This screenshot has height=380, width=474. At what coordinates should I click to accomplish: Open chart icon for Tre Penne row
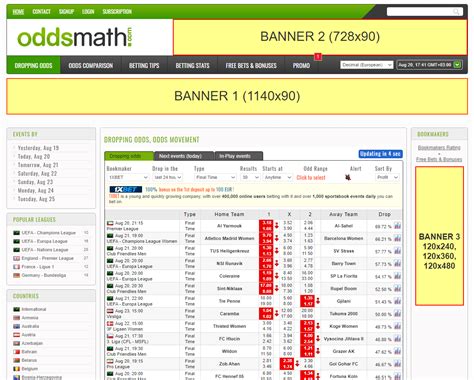tap(397, 301)
